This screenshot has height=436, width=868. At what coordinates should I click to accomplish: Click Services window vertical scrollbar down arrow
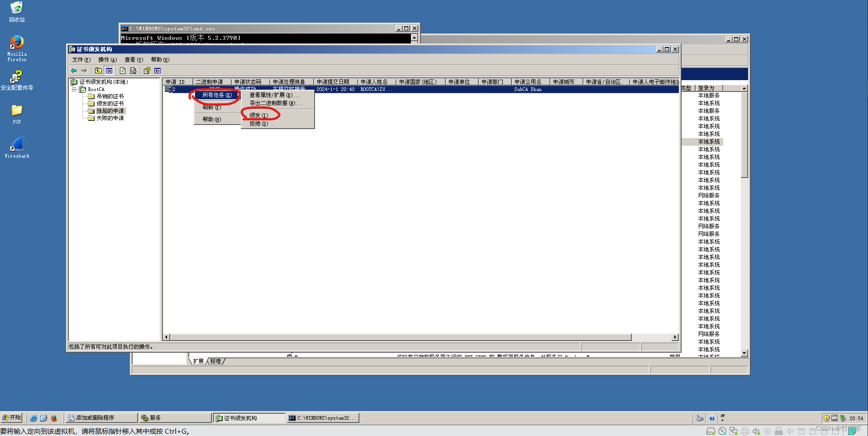tap(744, 353)
